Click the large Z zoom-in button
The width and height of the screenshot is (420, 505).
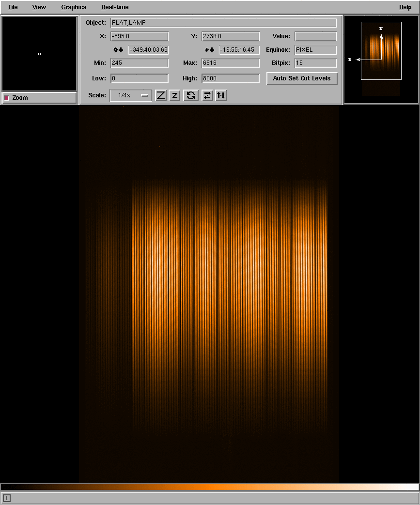(x=161, y=95)
